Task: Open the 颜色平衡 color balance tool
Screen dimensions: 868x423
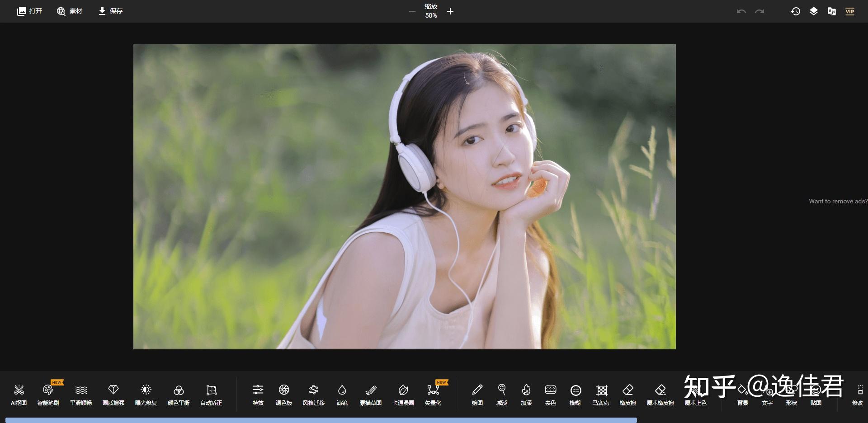Action: (179, 395)
